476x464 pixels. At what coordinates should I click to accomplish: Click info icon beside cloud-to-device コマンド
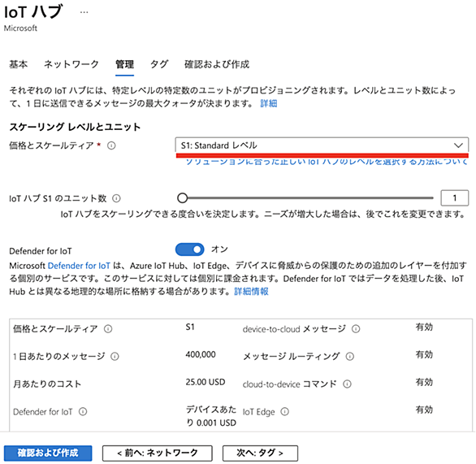[347, 384]
